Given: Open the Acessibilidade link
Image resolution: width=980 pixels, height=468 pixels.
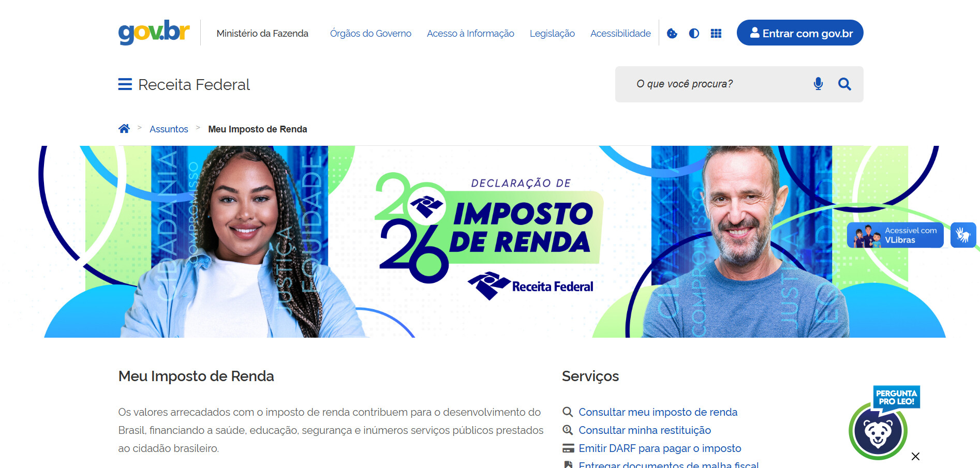Looking at the screenshot, I should 620,33.
